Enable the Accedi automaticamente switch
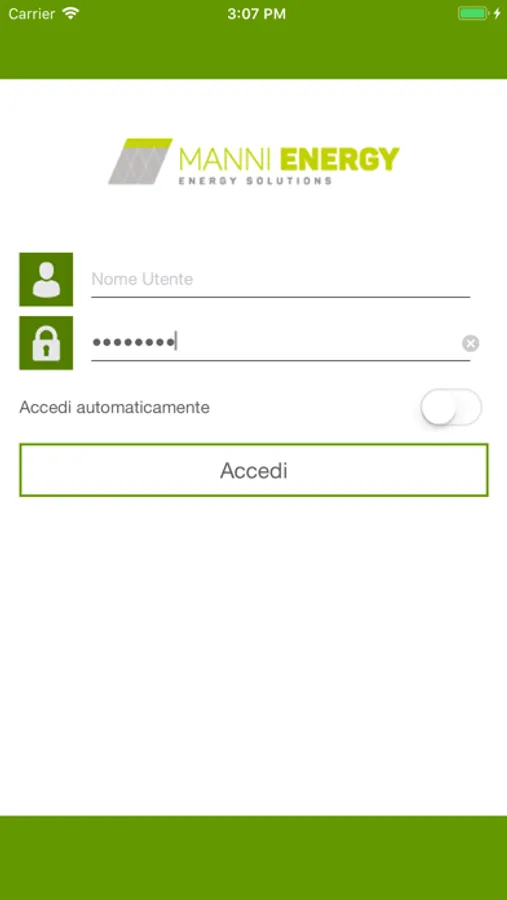 pos(451,408)
